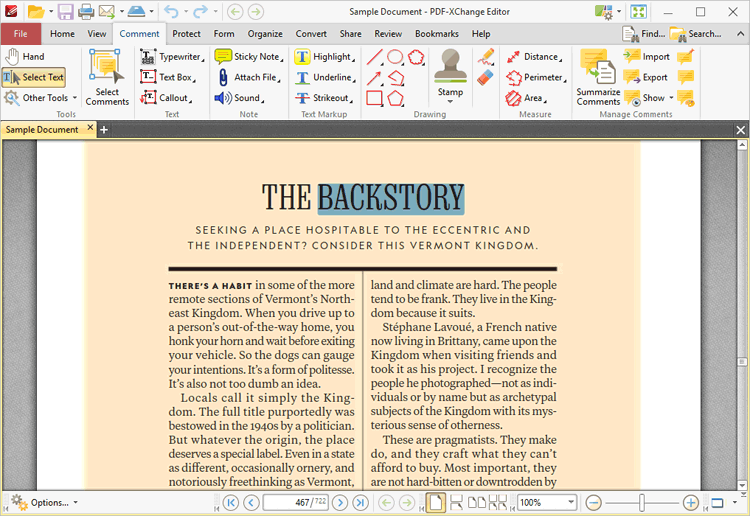Open the Convert ribbon tab
750x516 pixels.
pyautogui.click(x=311, y=33)
